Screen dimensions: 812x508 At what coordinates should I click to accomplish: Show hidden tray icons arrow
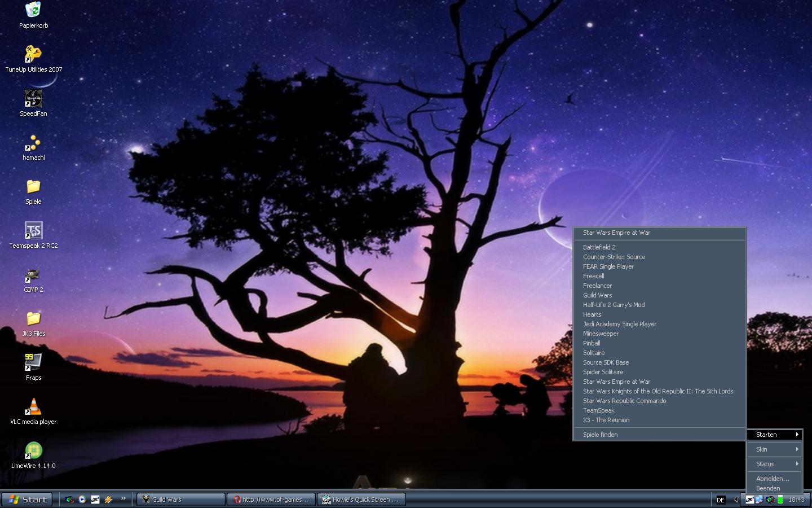(736, 500)
